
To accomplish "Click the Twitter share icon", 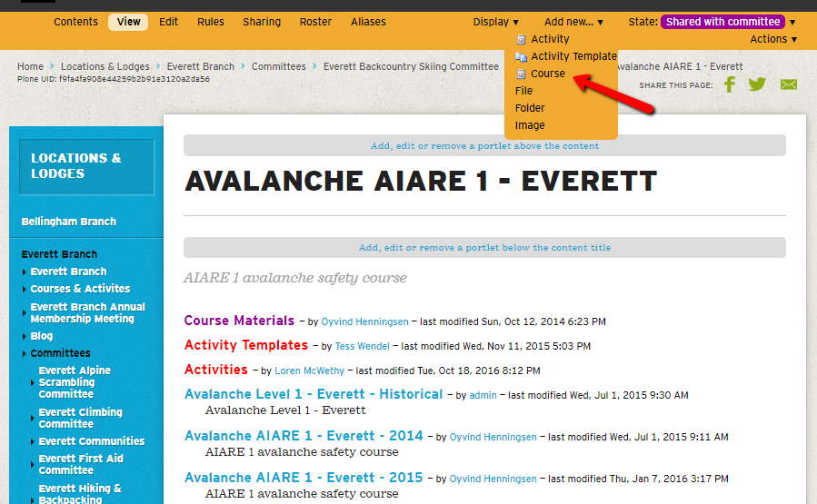I will (757, 84).
